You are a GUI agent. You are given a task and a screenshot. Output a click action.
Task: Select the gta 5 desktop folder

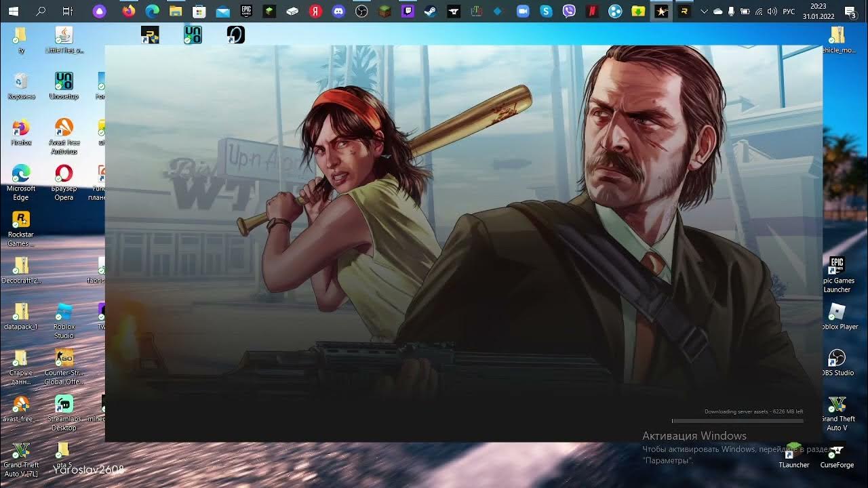click(x=63, y=455)
